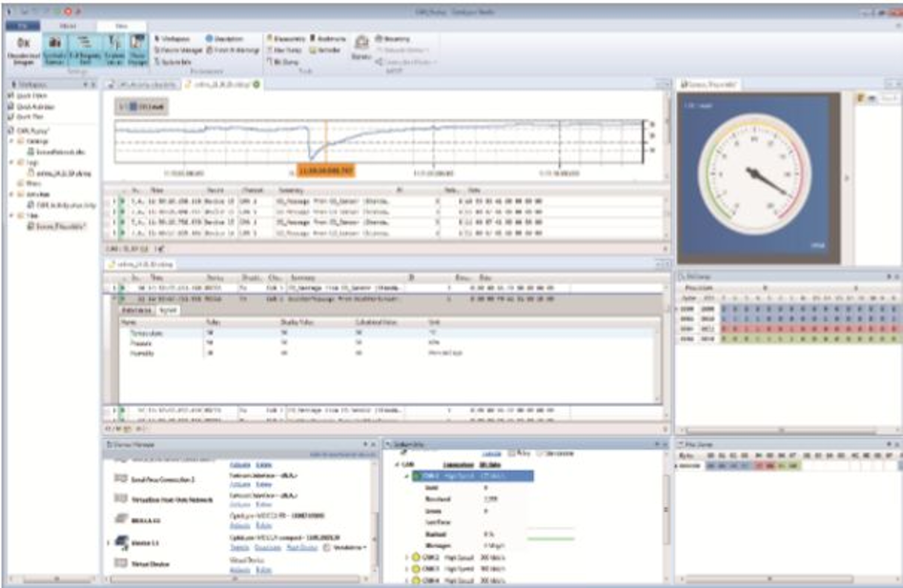Select the Data Values sub-tab
Image resolution: width=903 pixels, height=588 pixels.
coord(137,311)
